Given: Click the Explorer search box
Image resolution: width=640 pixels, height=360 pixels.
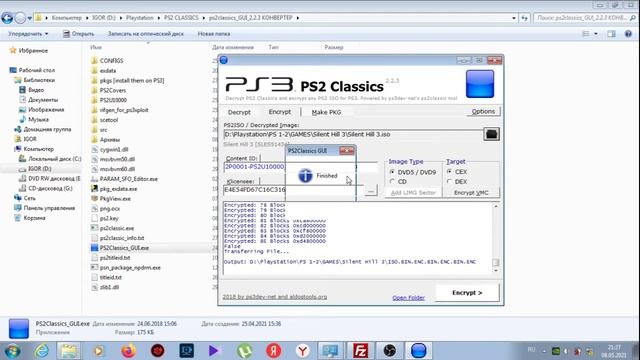Looking at the screenshot, I should pyautogui.click(x=585, y=18).
